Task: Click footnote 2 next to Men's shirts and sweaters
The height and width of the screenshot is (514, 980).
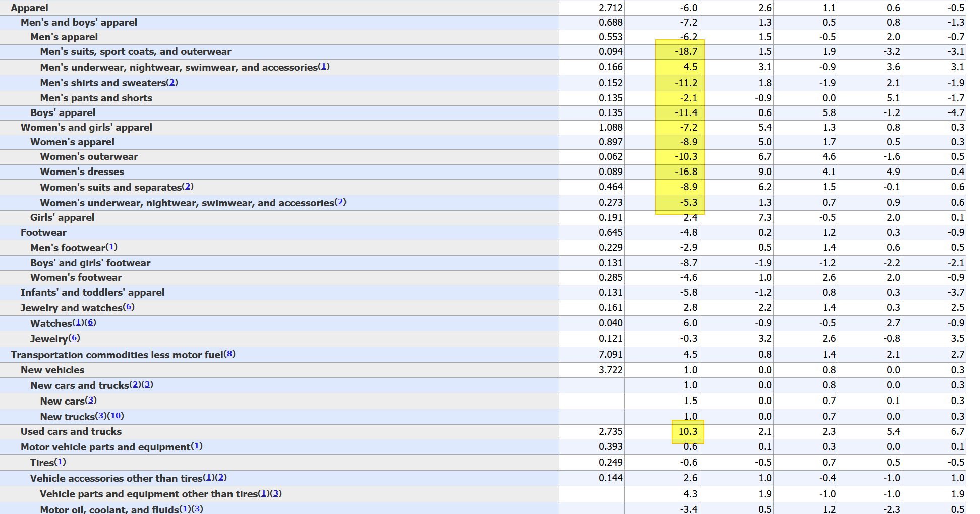Action: pyautogui.click(x=172, y=82)
